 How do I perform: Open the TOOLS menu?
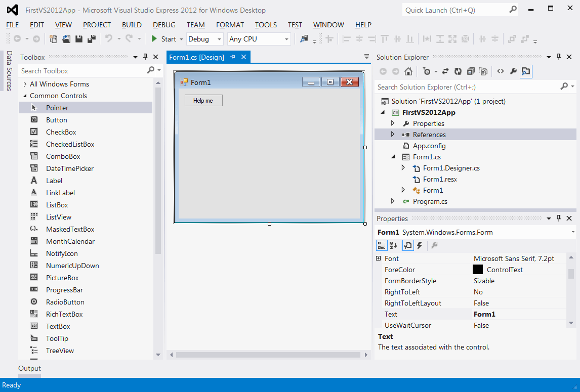(x=266, y=25)
